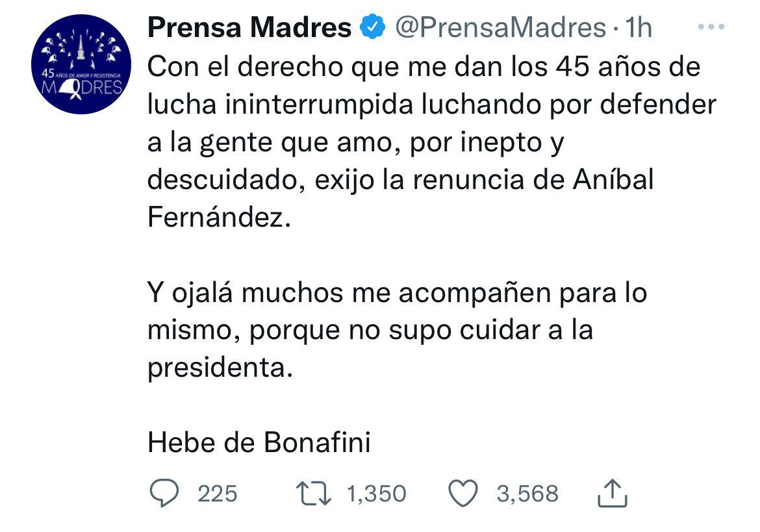Screen dimensions: 760x532
Task: Click the 'lucha ininterrumpida luchando' text line
Action: coord(431,105)
